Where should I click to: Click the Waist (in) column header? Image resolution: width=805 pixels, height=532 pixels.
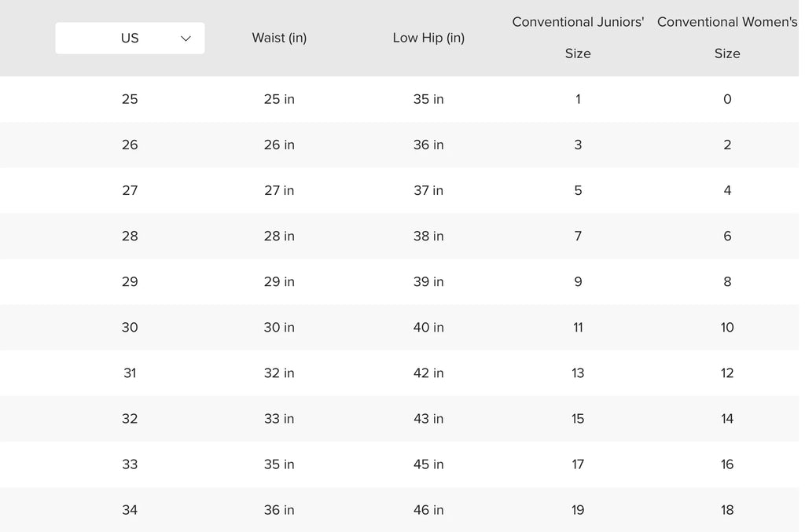279,38
